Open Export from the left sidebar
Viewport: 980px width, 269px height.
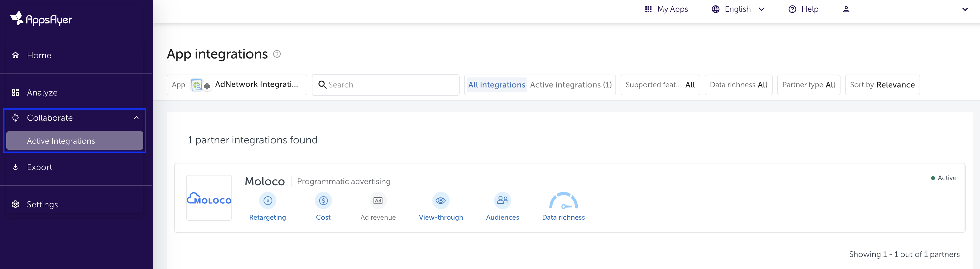[x=40, y=167]
